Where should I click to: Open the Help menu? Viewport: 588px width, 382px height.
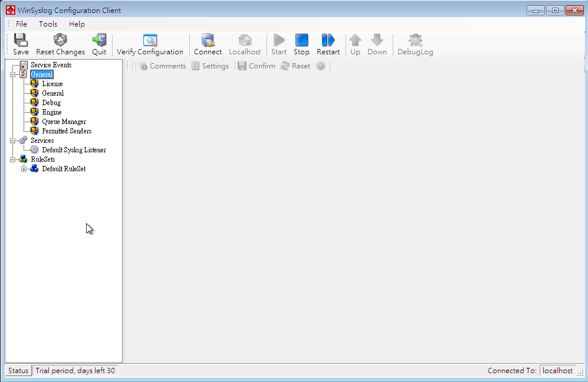pyautogui.click(x=77, y=24)
